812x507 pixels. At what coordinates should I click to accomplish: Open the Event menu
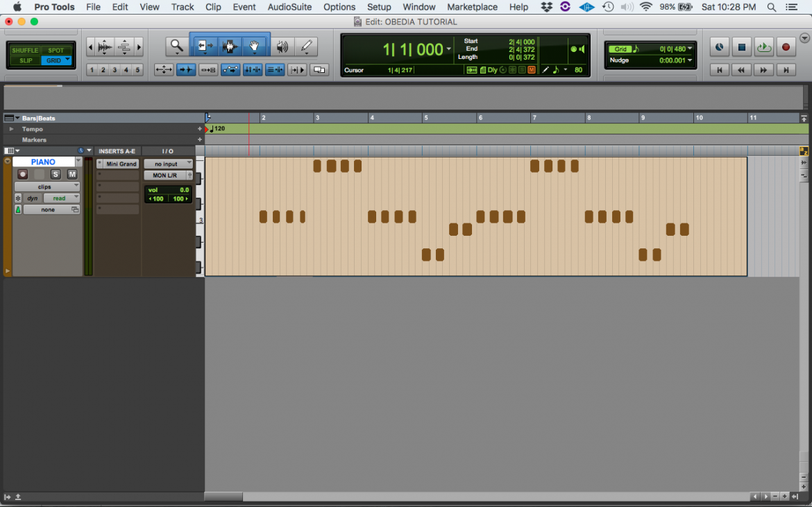[x=244, y=7]
